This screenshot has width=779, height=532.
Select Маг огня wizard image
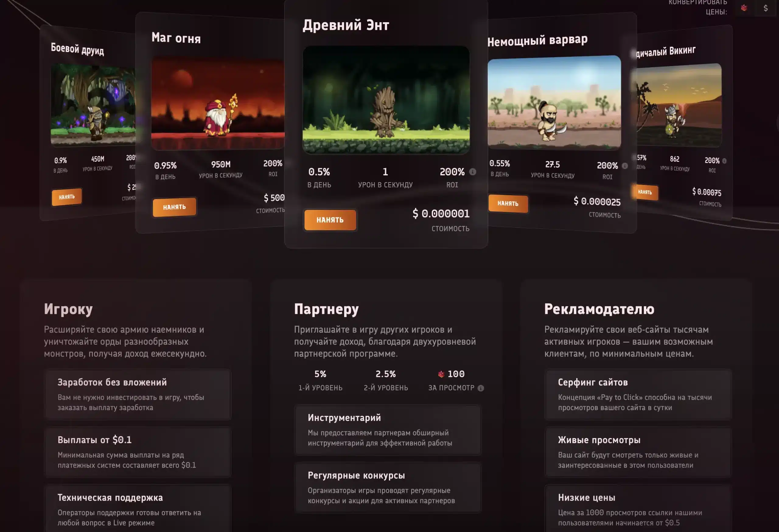click(218, 103)
